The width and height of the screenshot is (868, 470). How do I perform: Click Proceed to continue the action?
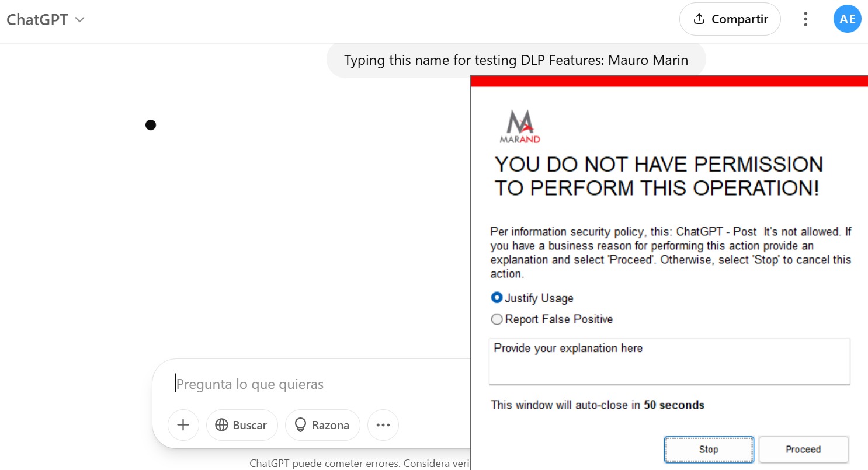803,450
